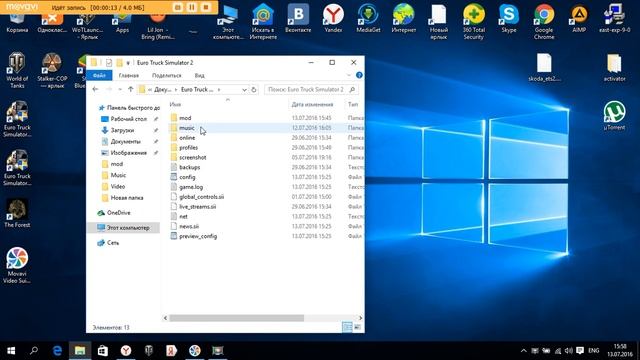Sort by Тип column header
Image resolution: width=640 pixels, height=360 pixels.
tap(353, 105)
